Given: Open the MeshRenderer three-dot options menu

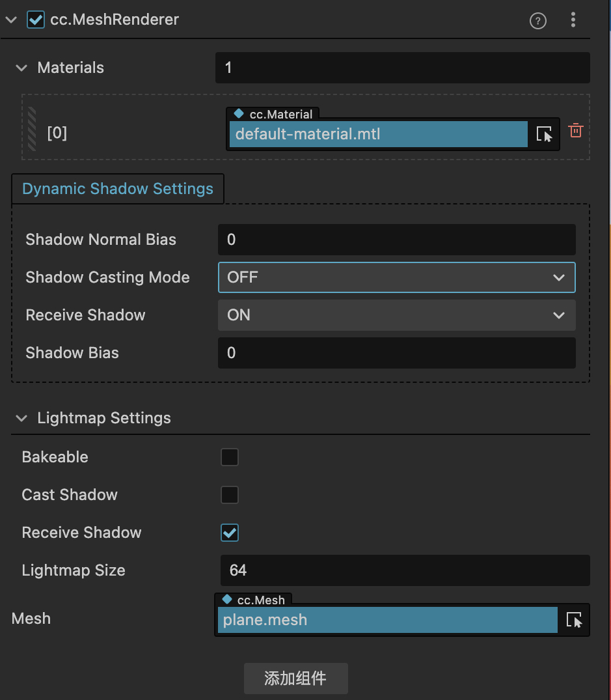Looking at the screenshot, I should pyautogui.click(x=573, y=20).
